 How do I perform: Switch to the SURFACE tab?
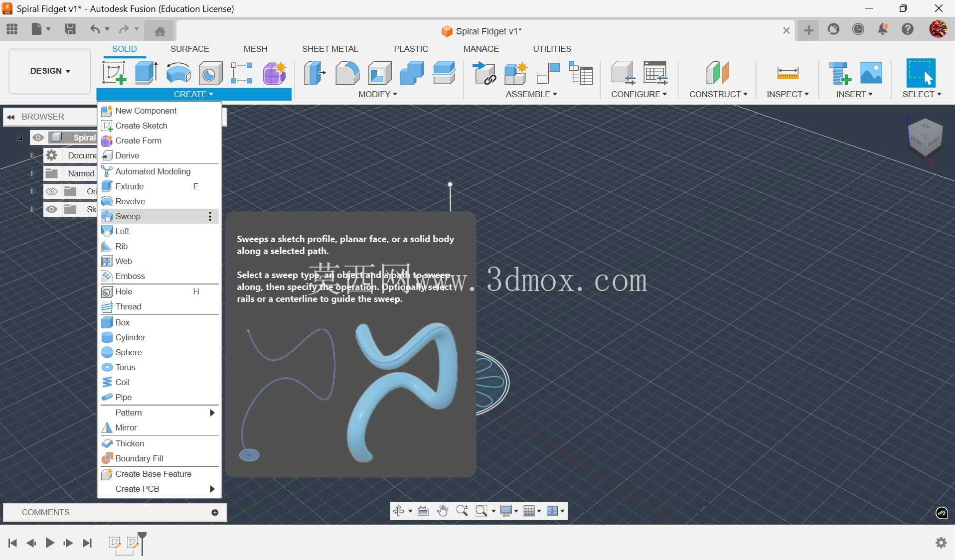click(189, 49)
